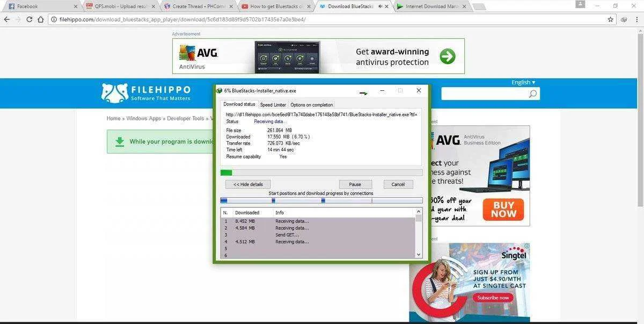Click BUY NOW in the AVG ad
The height and width of the screenshot is (324, 644).
pyautogui.click(x=503, y=210)
